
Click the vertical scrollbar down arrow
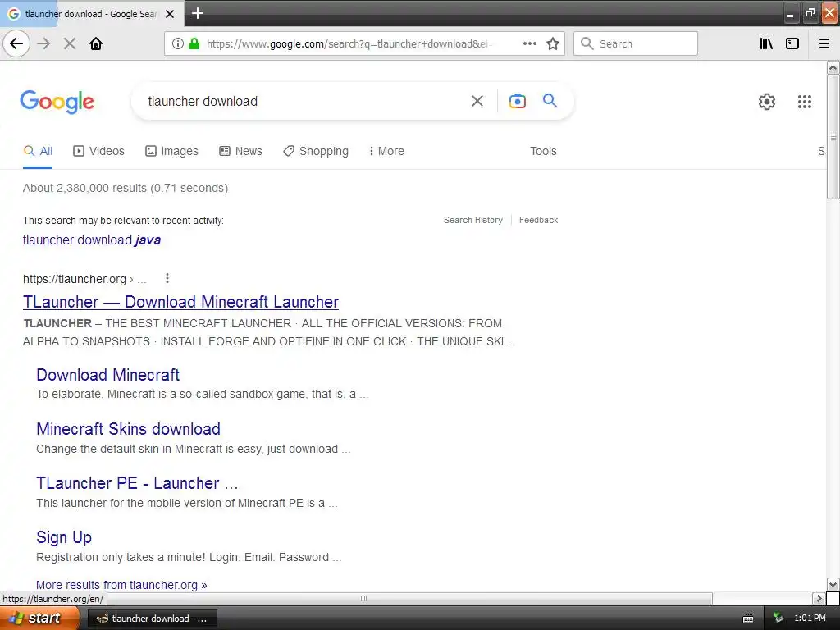click(x=833, y=584)
